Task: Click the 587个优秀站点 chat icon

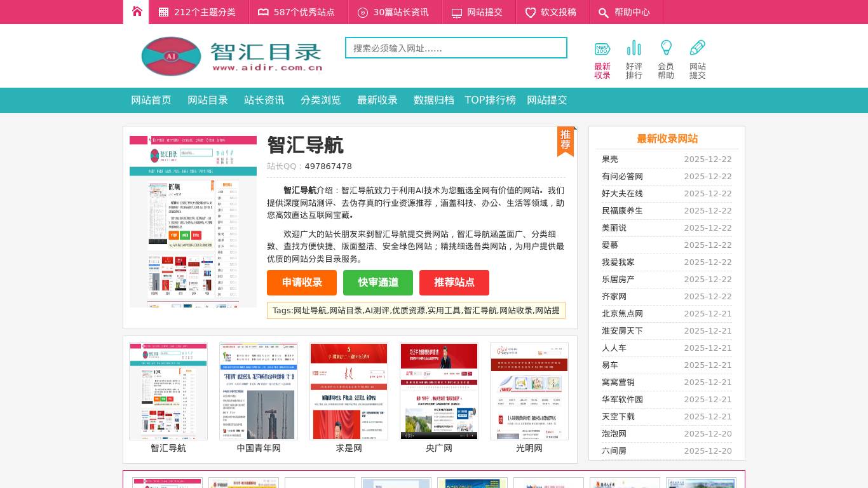Action: tap(263, 12)
